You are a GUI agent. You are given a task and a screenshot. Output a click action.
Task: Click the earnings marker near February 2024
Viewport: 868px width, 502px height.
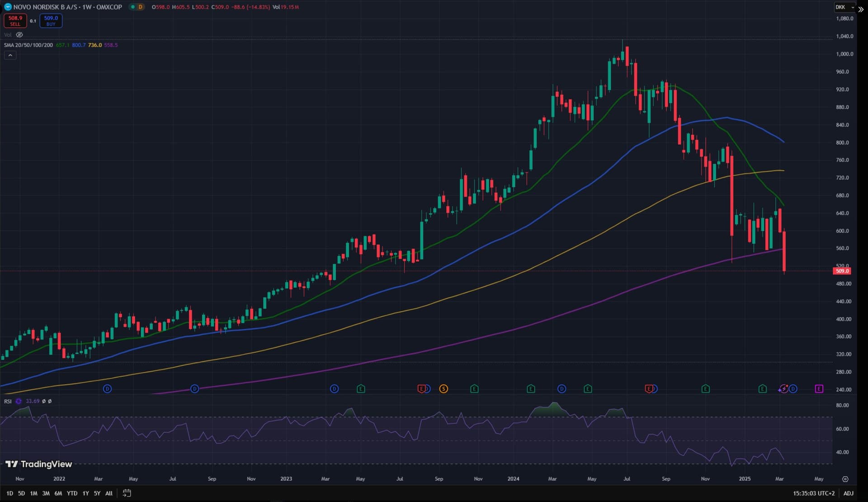click(x=531, y=389)
